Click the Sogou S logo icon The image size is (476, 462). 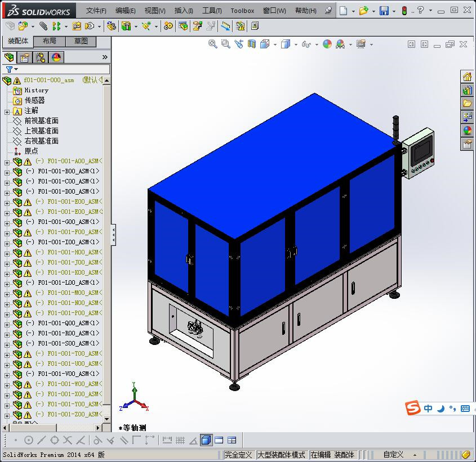[413, 408]
